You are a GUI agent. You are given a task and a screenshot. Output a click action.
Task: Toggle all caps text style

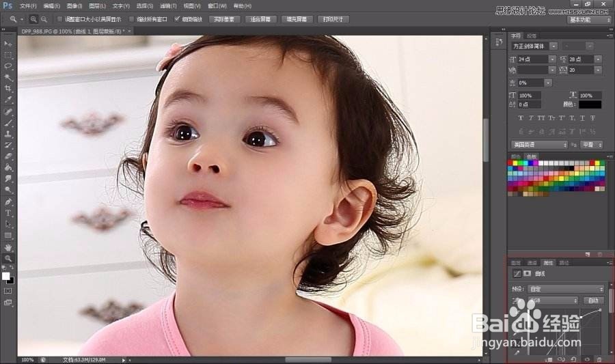point(541,118)
